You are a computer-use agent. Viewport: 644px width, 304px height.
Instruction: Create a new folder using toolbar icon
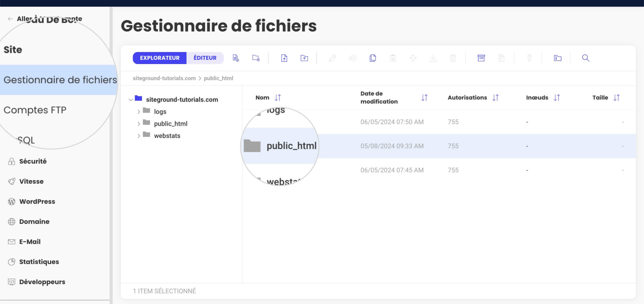coord(256,58)
